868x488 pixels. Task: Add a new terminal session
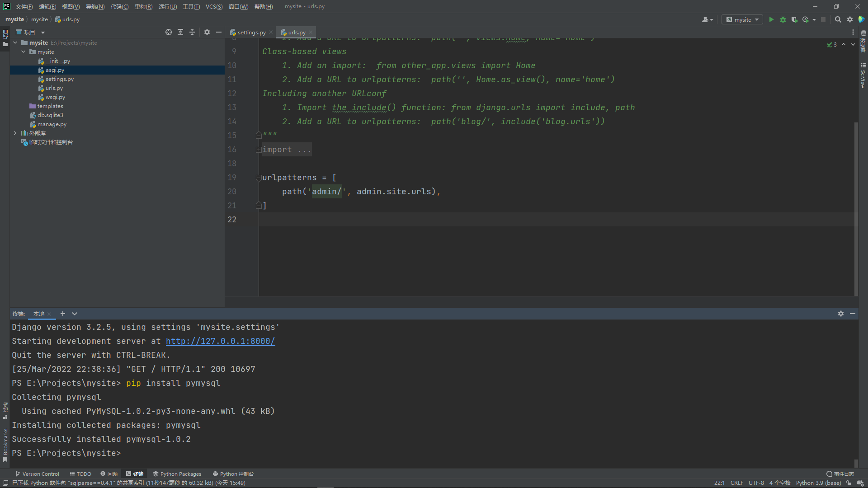tap(63, 314)
